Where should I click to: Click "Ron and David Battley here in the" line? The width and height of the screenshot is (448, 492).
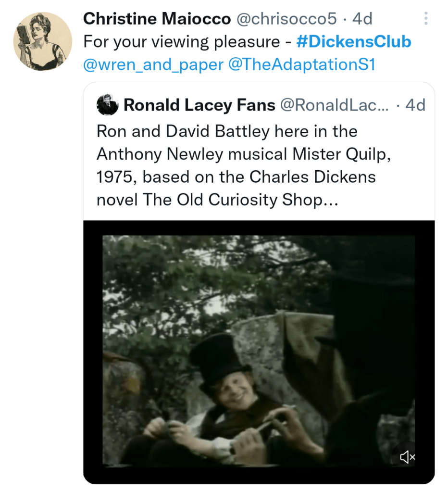point(227,131)
